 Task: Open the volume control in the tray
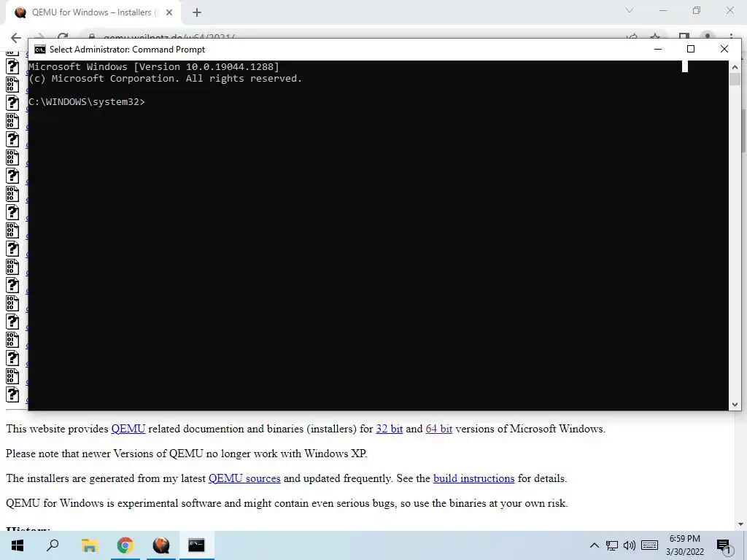pyautogui.click(x=630, y=545)
